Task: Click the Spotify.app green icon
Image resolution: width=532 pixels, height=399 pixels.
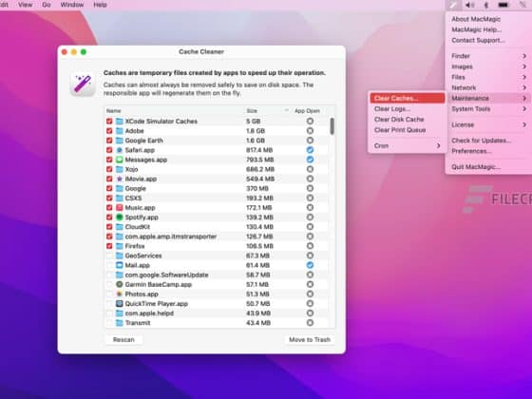Action: pos(119,218)
